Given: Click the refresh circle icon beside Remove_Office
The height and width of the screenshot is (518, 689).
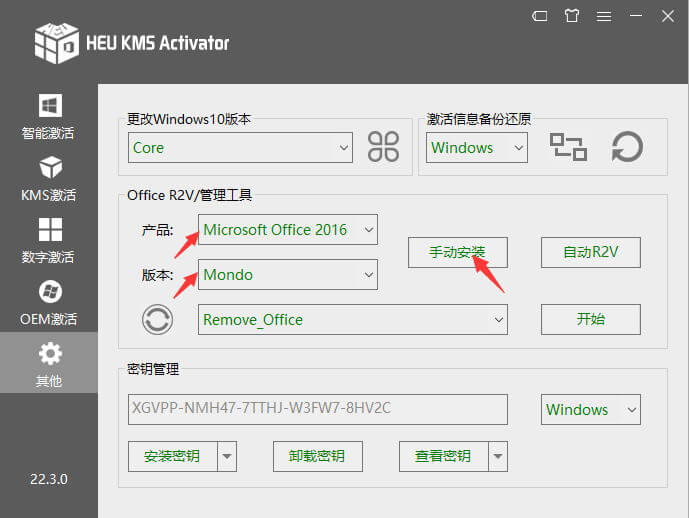Looking at the screenshot, I should click(x=157, y=319).
